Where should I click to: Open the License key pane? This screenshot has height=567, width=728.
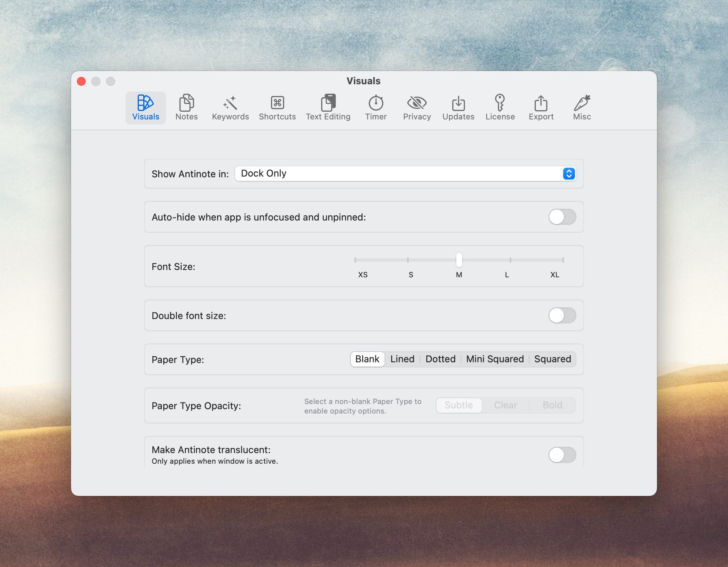(x=500, y=107)
